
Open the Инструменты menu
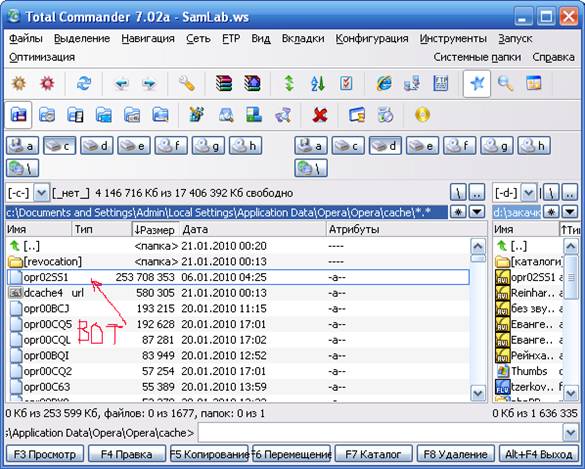click(x=453, y=38)
